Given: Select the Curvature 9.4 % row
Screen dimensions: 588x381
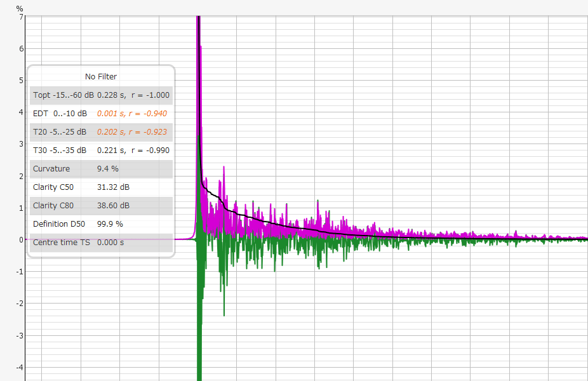Looking at the screenshot, I should 101,169.
